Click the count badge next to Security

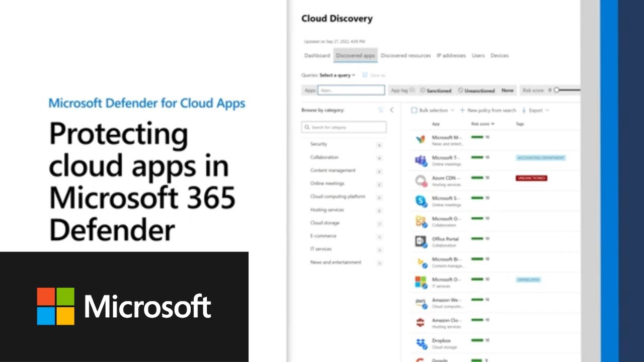[x=379, y=145]
